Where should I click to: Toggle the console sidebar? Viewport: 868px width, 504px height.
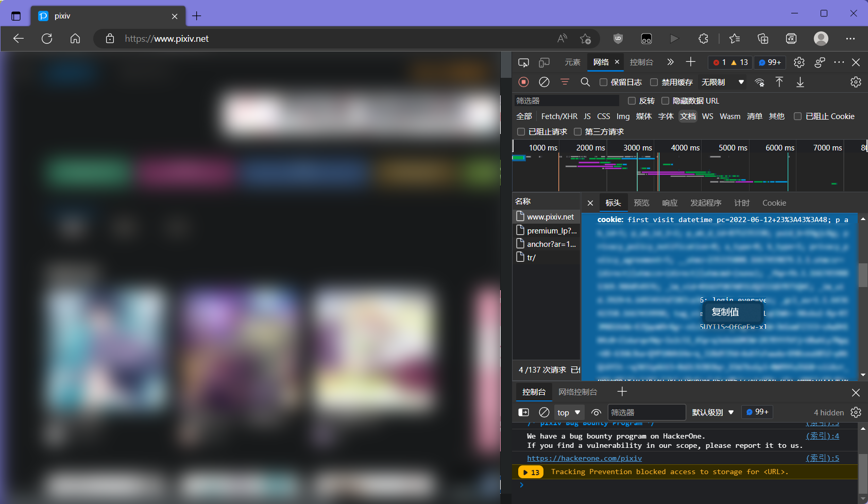(523, 412)
